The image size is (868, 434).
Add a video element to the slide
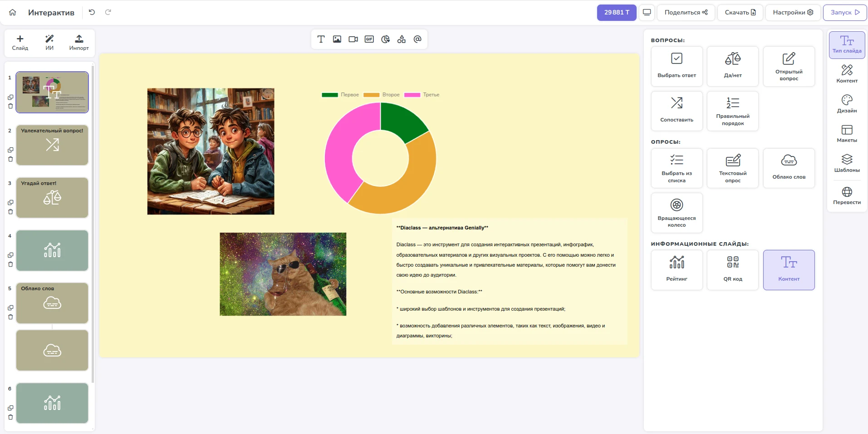[353, 39]
